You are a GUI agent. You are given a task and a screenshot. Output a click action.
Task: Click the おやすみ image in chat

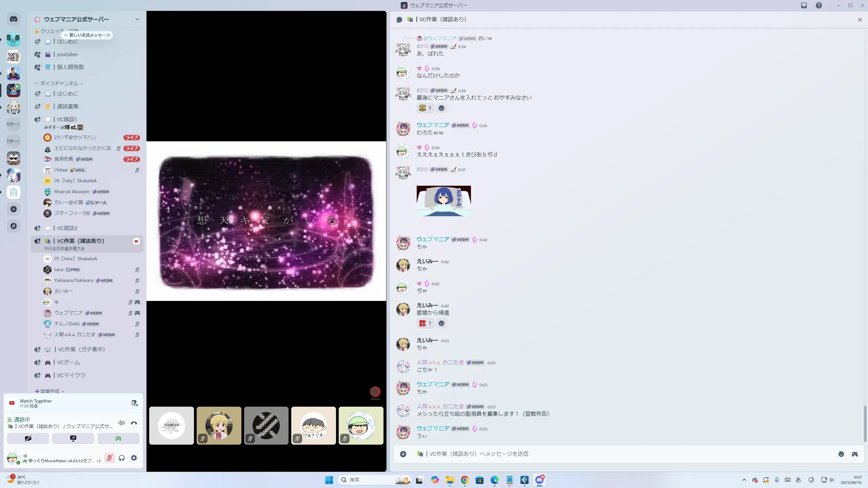[443, 201]
